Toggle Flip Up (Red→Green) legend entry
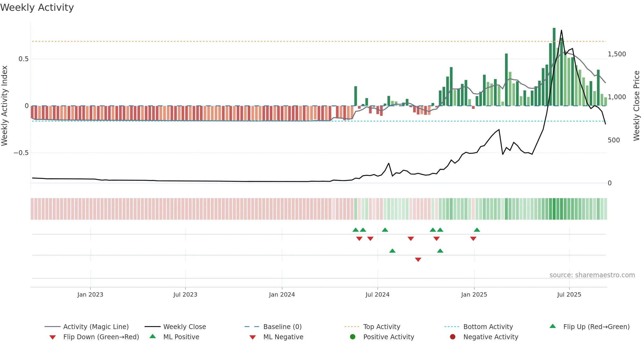 click(589, 327)
